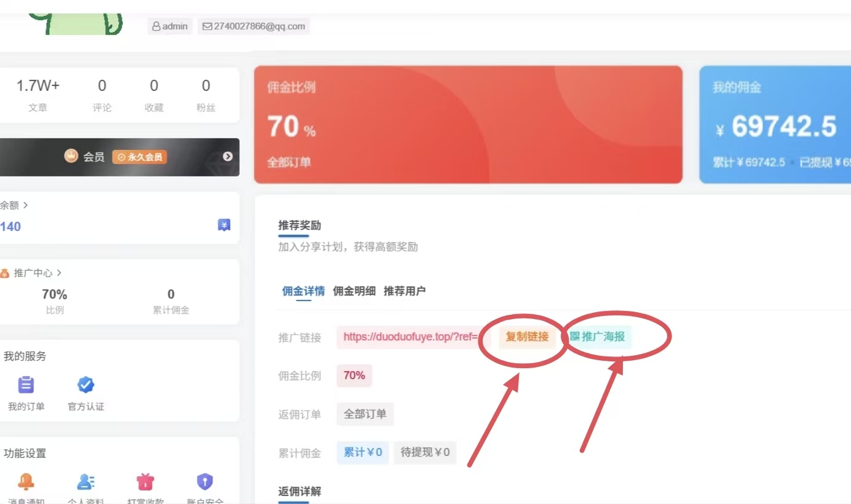Click the promotion link URL field
851x504 pixels.
(412, 337)
